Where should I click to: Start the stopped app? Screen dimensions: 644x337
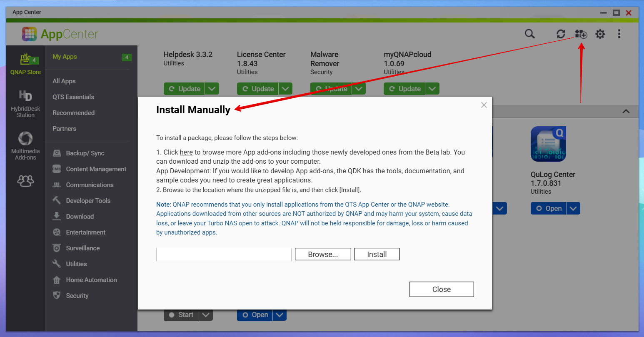tap(181, 315)
